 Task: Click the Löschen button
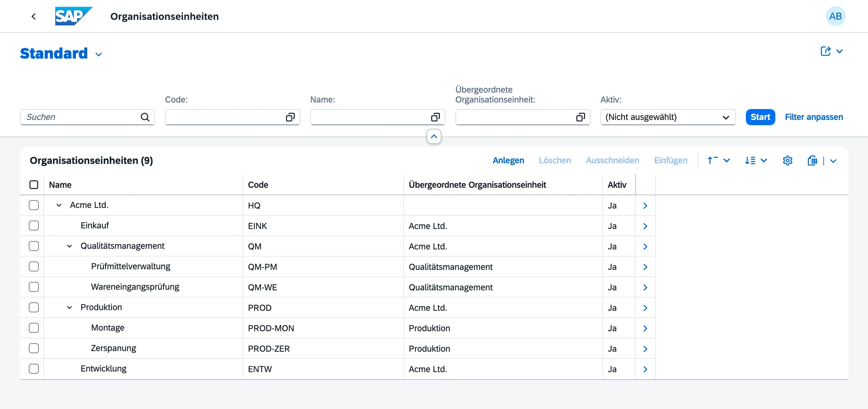point(555,161)
